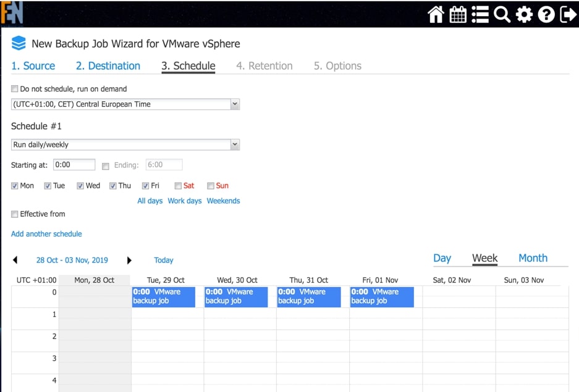579x392 pixels.
Task: Click the Help question mark icon
Action: tap(546, 14)
